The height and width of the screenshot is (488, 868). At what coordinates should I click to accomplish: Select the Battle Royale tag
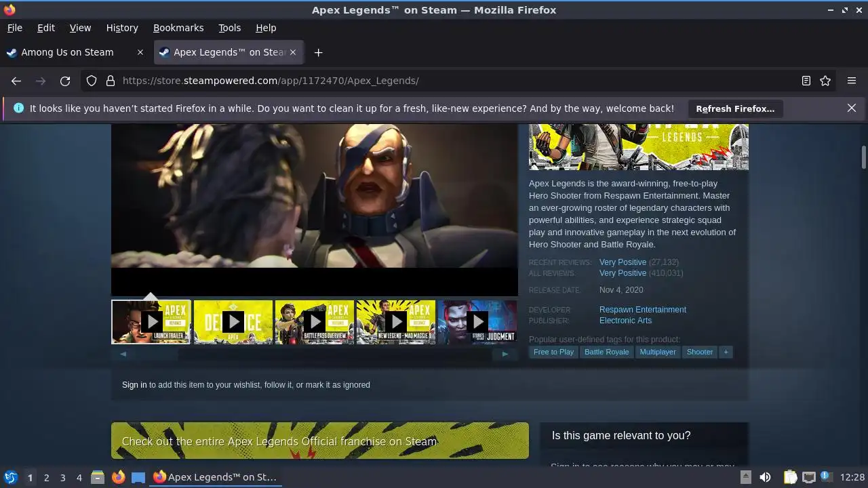point(607,352)
